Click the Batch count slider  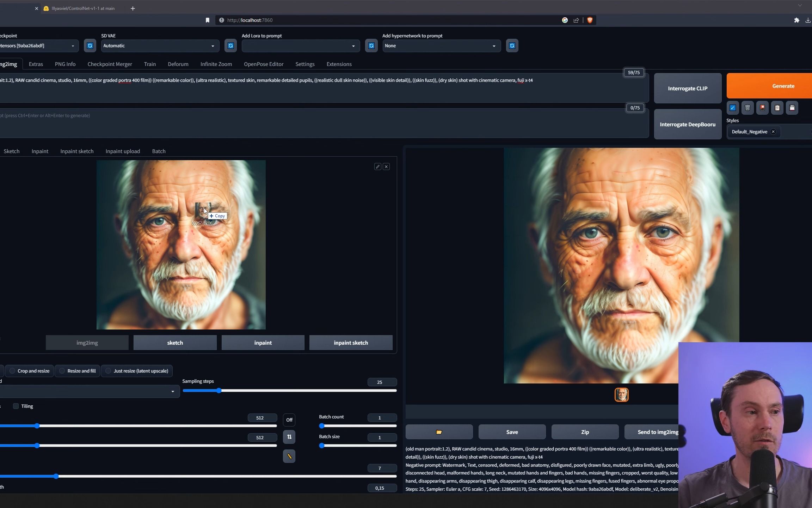[358, 426]
